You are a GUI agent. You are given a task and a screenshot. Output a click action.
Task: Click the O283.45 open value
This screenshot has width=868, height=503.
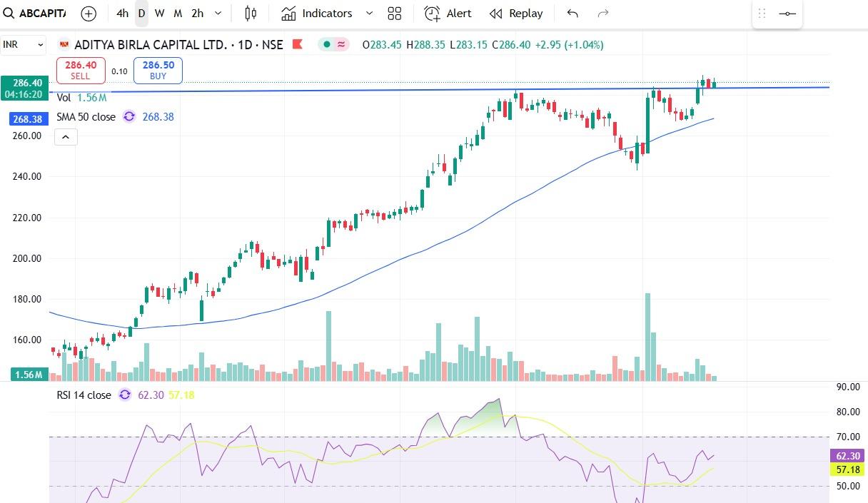point(383,44)
